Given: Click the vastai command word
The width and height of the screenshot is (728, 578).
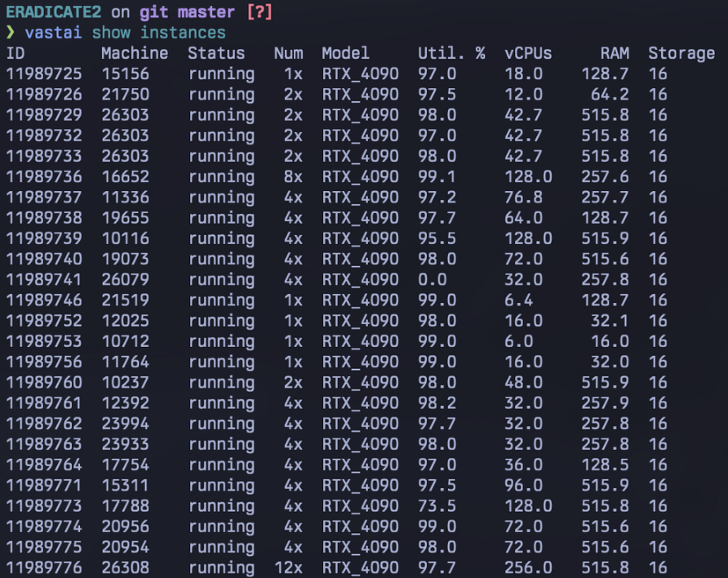Looking at the screenshot, I should tap(53, 33).
